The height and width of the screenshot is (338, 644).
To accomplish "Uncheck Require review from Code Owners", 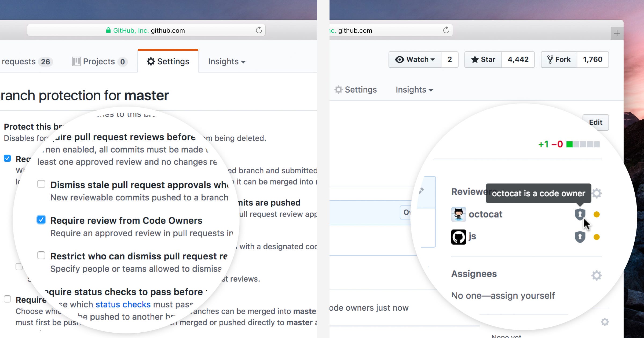I will (x=41, y=220).
